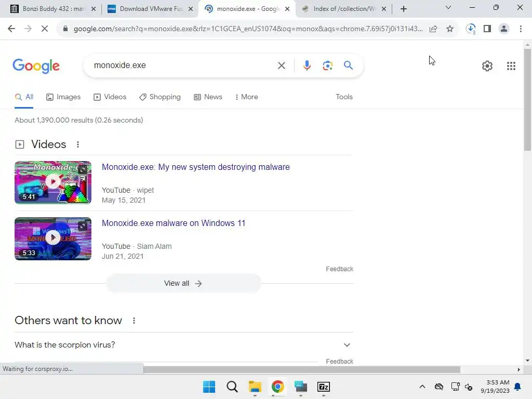The width and height of the screenshot is (532, 399).
Task: Click View all videos button
Action: click(183, 283)
